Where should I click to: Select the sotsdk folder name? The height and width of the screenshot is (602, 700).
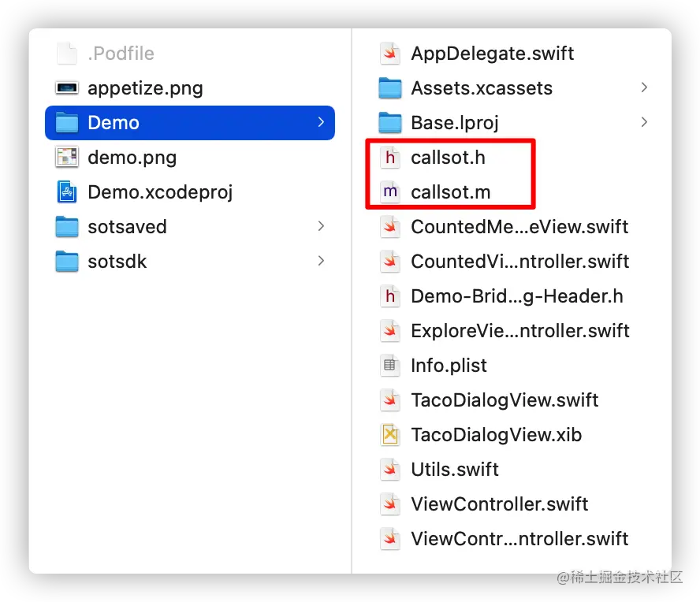(117, 262)
